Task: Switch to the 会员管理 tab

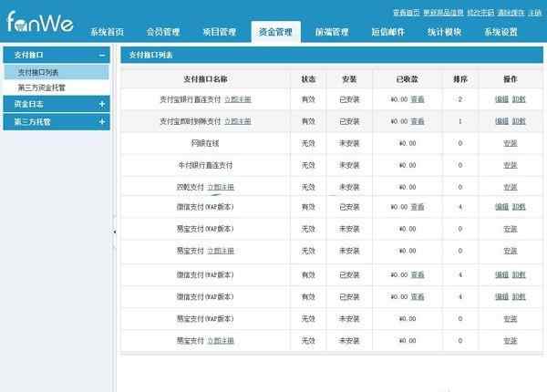Action: point(163,32)
